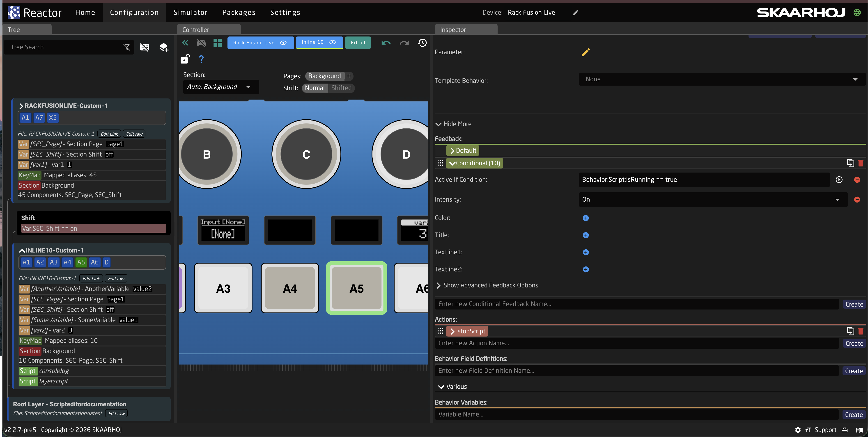Screen dimensions: 868x437
Task: Collapse the Conditional (10) feedback
Action: pos(474,163)
